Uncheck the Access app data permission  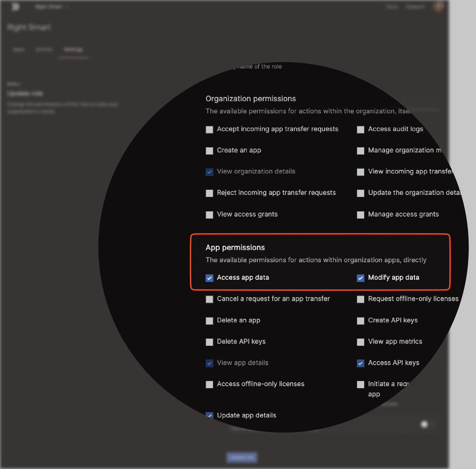(209, 278)
